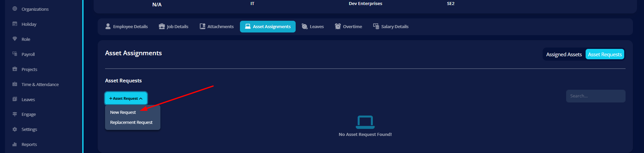Click the Settings gear icon
644x153 pixels.
pyautogui.click(x=15, y=129)
